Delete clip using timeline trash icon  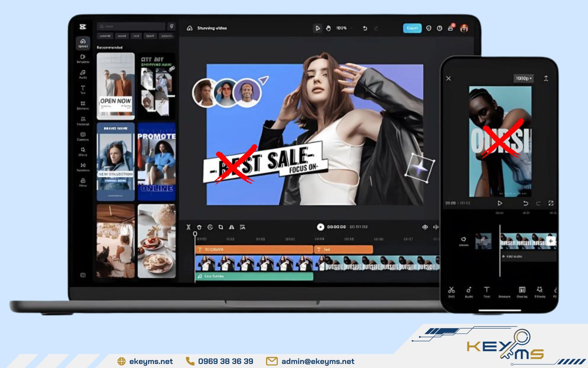tap(199, 227)
